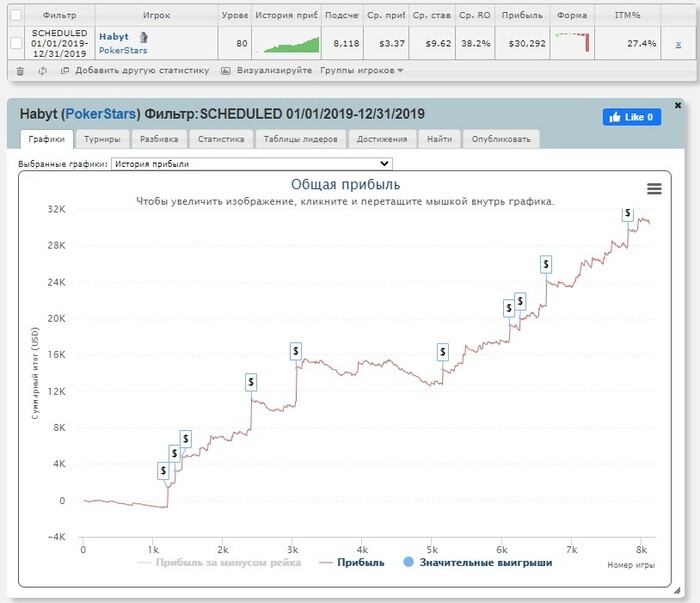Remove the Habyt row with x link
Viewport: 700px width, 603px height.
678,44
